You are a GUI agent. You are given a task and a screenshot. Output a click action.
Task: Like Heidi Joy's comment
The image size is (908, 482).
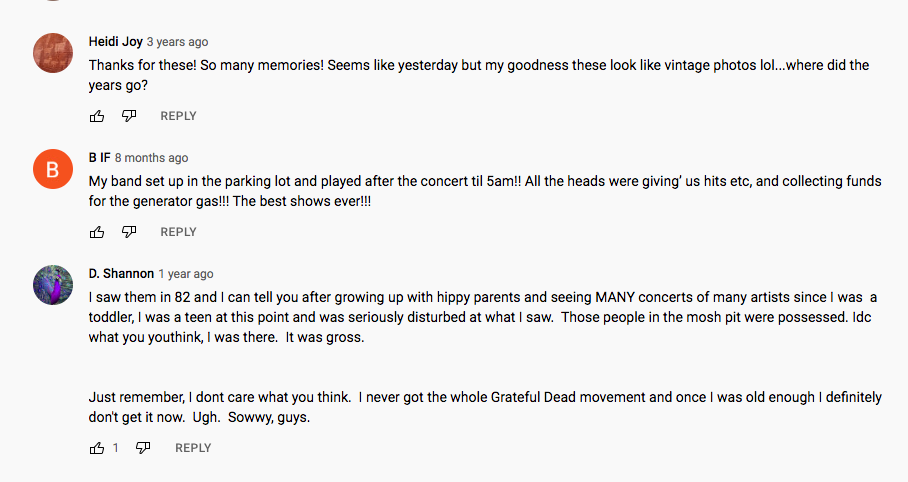point(97,116)
